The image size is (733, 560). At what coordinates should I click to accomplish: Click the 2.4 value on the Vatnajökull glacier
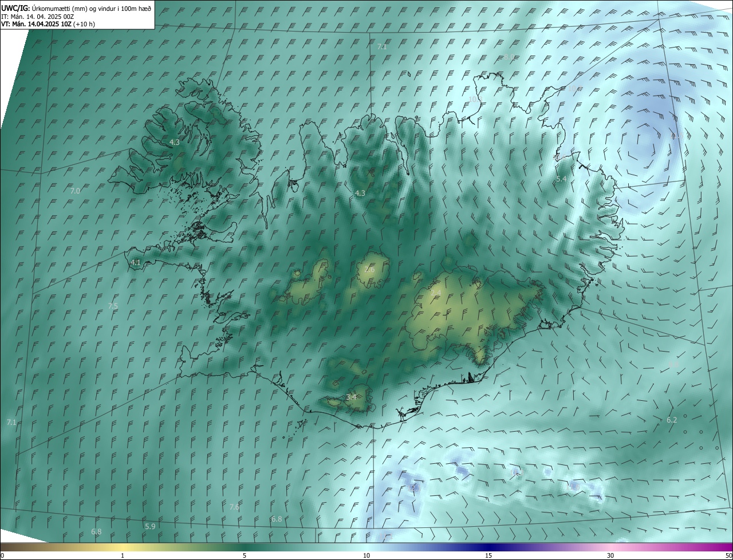436,293
